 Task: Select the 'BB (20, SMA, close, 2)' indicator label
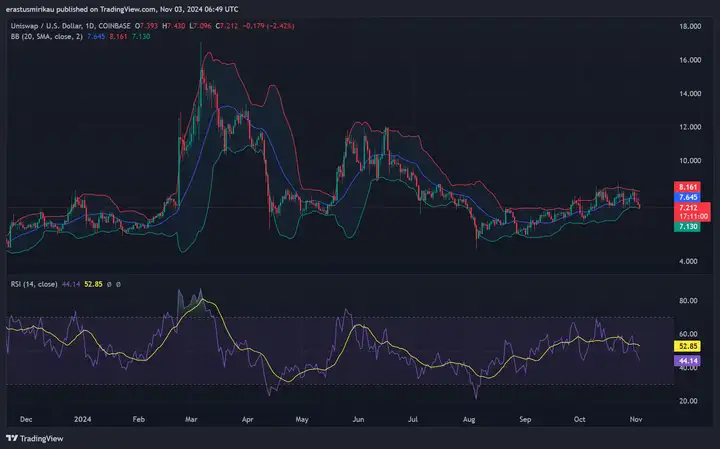tap(47, 36)
